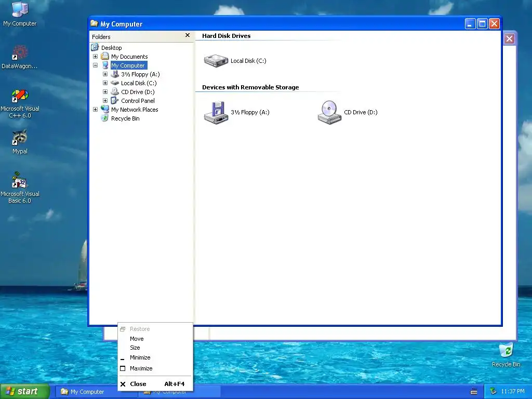Select Microsoft Visual C++ 6.0 shortcut
Image resolution: width=532 pixels, height=399 pixels.
20,103
